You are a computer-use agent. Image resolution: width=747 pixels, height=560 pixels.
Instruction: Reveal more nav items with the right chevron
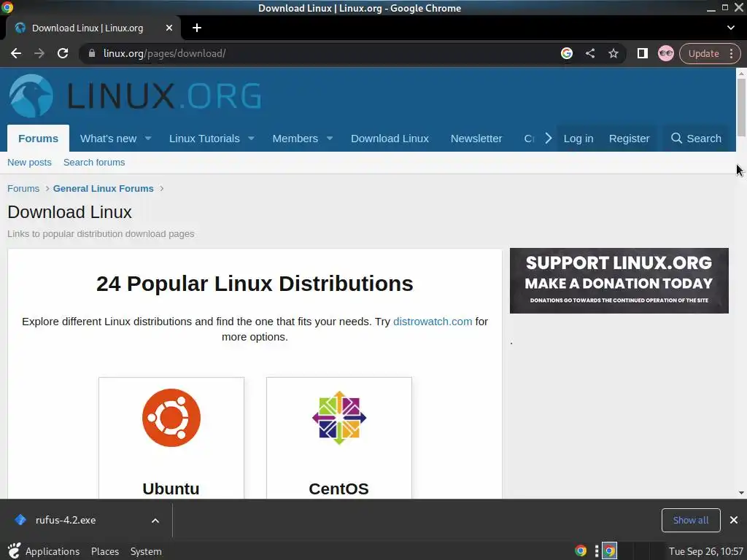click(549, 138)
